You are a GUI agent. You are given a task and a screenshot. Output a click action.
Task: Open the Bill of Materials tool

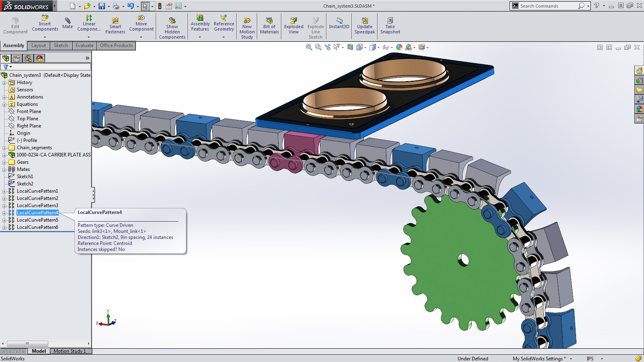point(269,24)
